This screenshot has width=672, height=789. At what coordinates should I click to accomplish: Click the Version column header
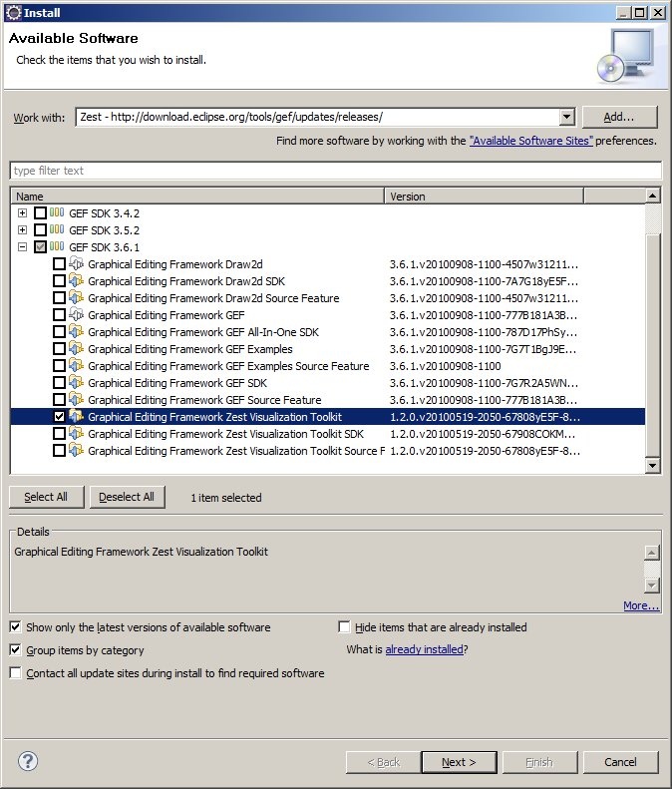click(x=484, y=197)
